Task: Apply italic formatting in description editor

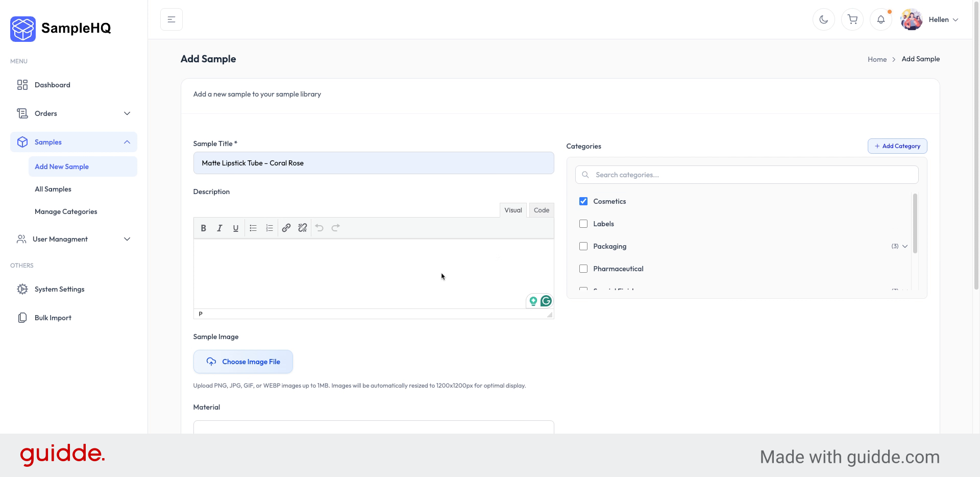Action: [x=219, y=228]
